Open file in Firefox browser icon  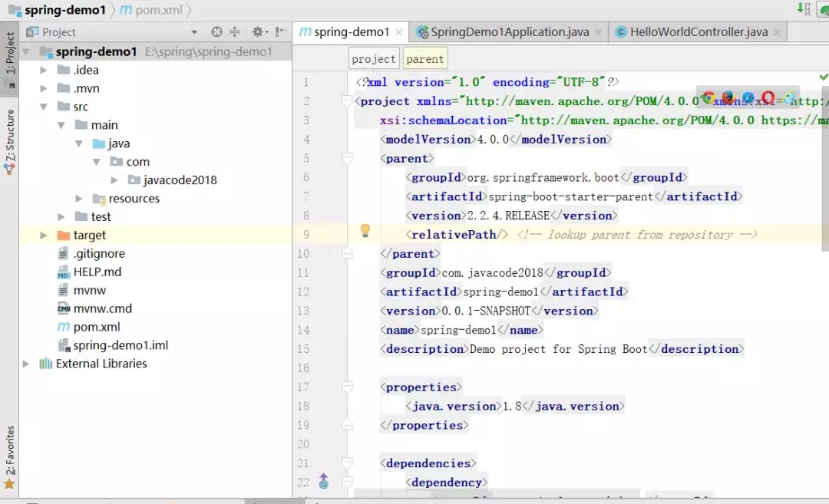(x=728, y=98)
